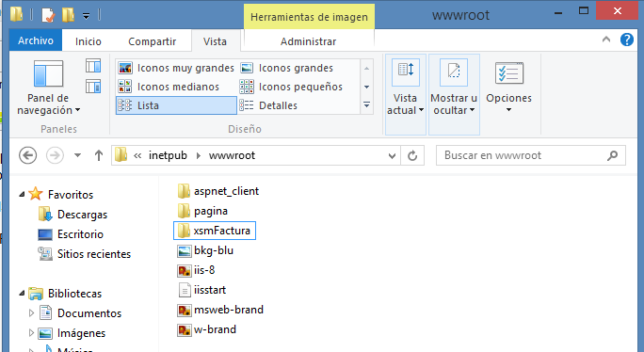Open recent locations dropdown arrow
This screenshot has width=644, height=352.
click(77, 155)
